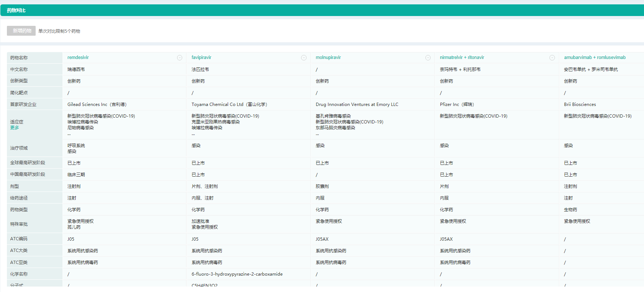Click Gilead Sciences Inc company cell
Screen dimensions: 644x292
point(97,104)
